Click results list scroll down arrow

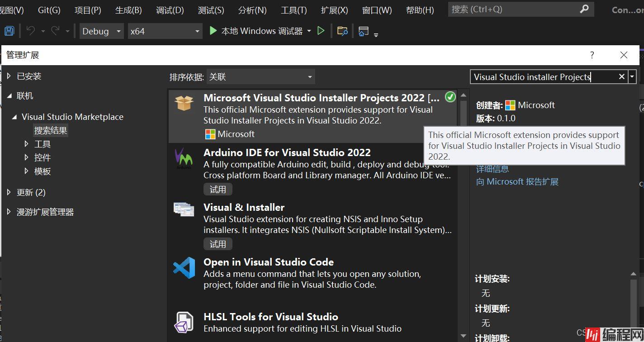pyautogui.click(x=463, y=336)
